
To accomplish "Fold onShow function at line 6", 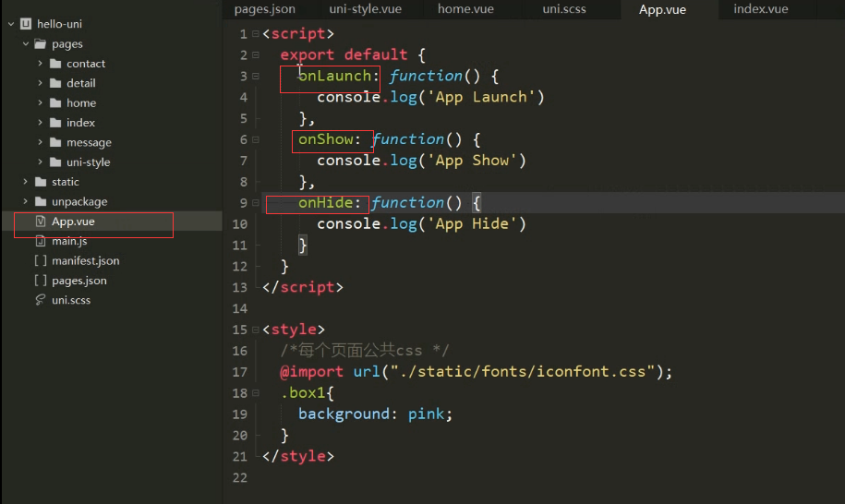I will tap(256, 139).
